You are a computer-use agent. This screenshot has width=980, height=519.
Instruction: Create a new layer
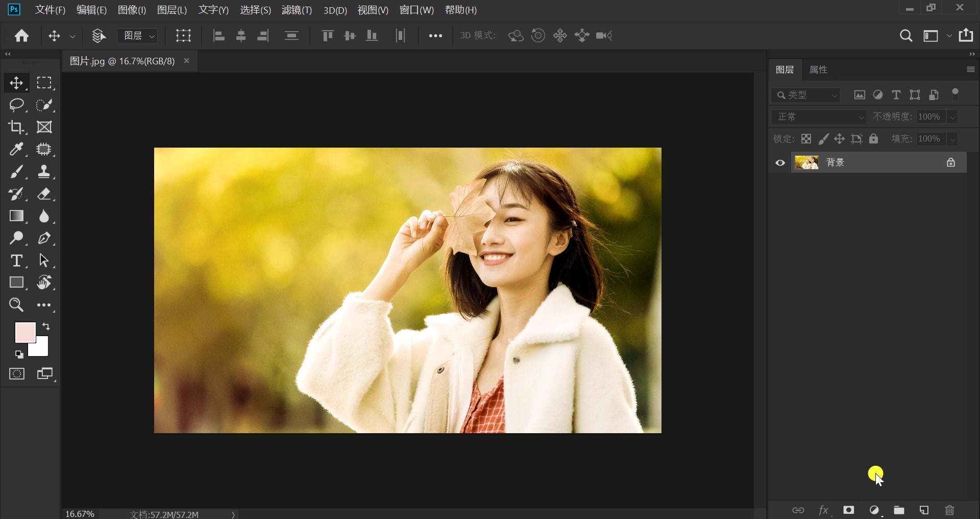click(924, 510)
